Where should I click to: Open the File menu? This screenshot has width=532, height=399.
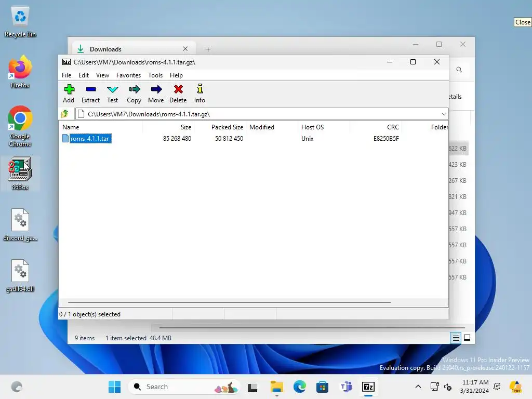66,75
